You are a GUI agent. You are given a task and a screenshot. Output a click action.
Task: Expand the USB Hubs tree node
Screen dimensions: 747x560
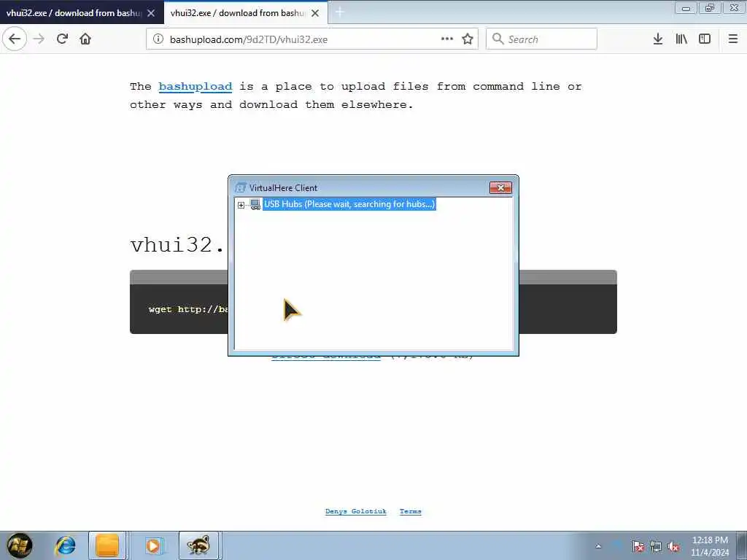241,205
